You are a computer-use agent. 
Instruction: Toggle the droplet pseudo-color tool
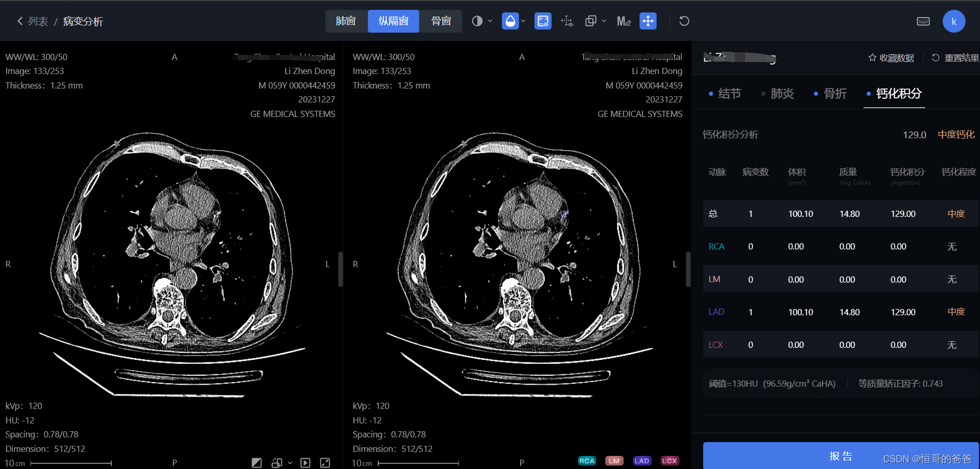510,21
